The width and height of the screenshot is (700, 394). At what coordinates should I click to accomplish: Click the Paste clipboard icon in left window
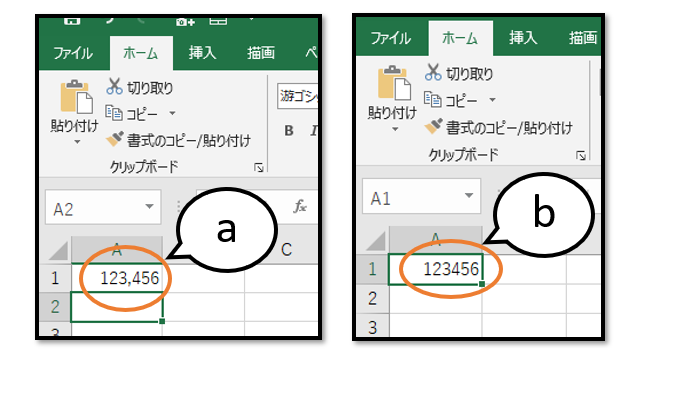click(76, 96)
